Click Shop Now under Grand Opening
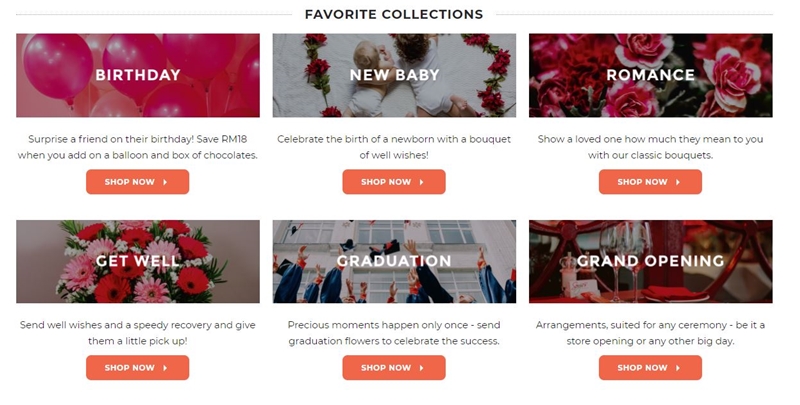Screen dimensions: 800x405 [x=650, y=368]
